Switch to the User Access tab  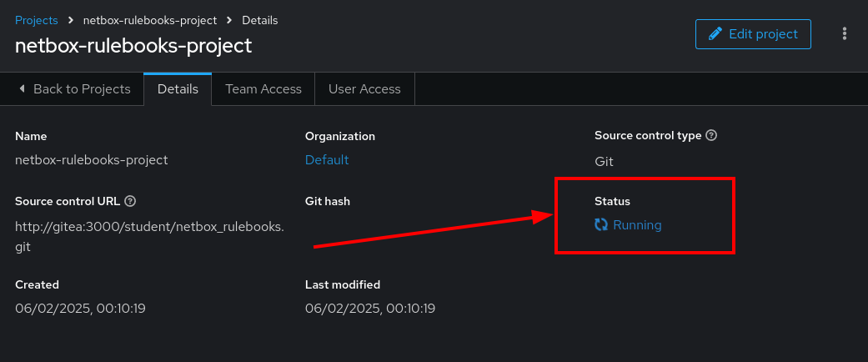tap(364, 89)
